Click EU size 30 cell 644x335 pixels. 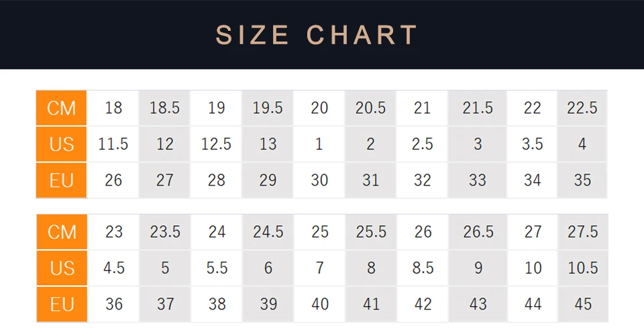(319, 180)
